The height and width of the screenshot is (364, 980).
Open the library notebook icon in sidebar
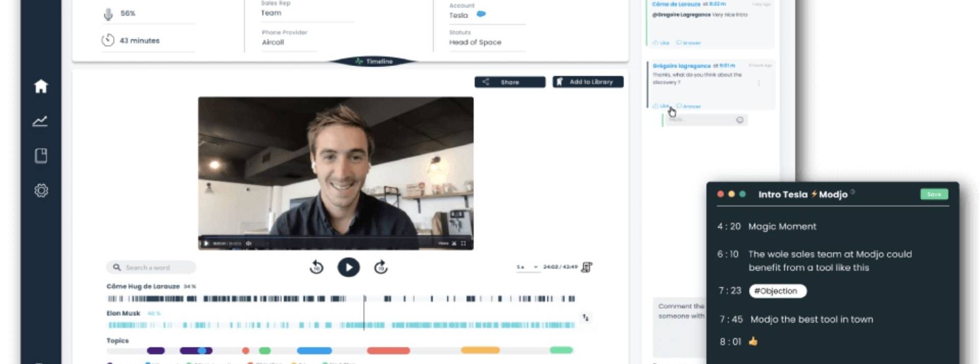pos(41,155)
